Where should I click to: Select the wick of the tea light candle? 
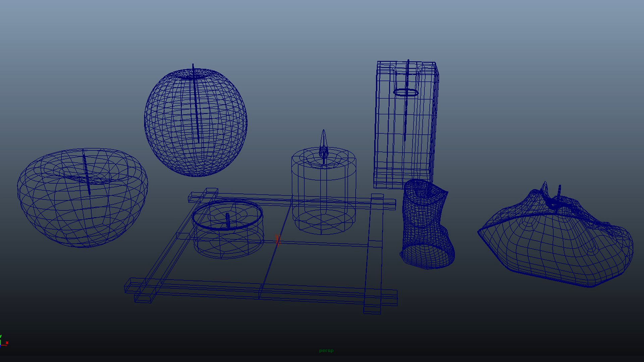[227, 220]
